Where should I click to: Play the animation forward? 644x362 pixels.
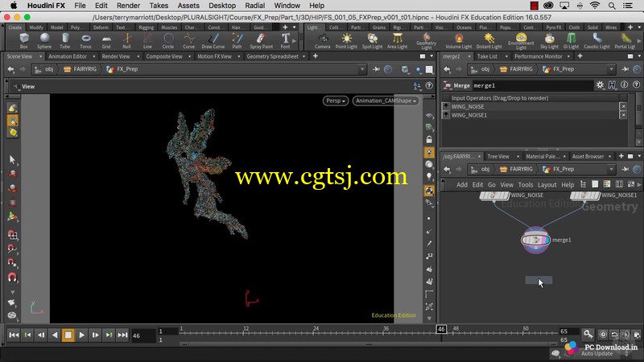tap(82, 335)
